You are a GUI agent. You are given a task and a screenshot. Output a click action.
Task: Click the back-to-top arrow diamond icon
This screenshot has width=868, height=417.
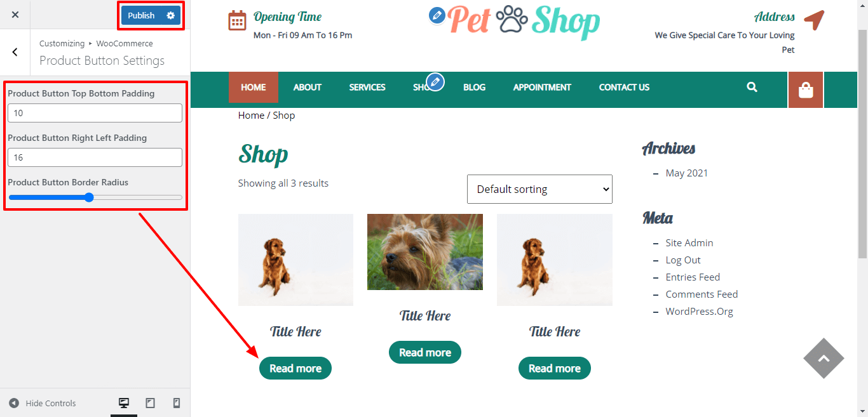[824, 359]
